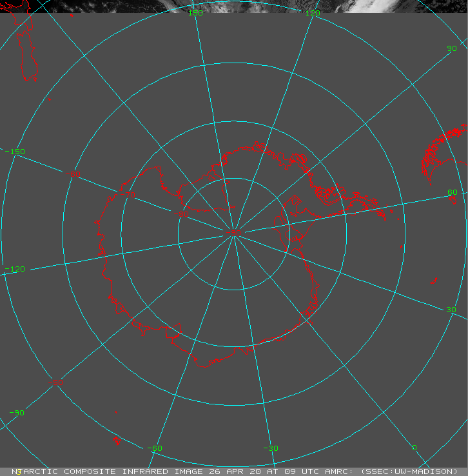
Task: Click the green 150 longitude label
Action: click(195, 13)
